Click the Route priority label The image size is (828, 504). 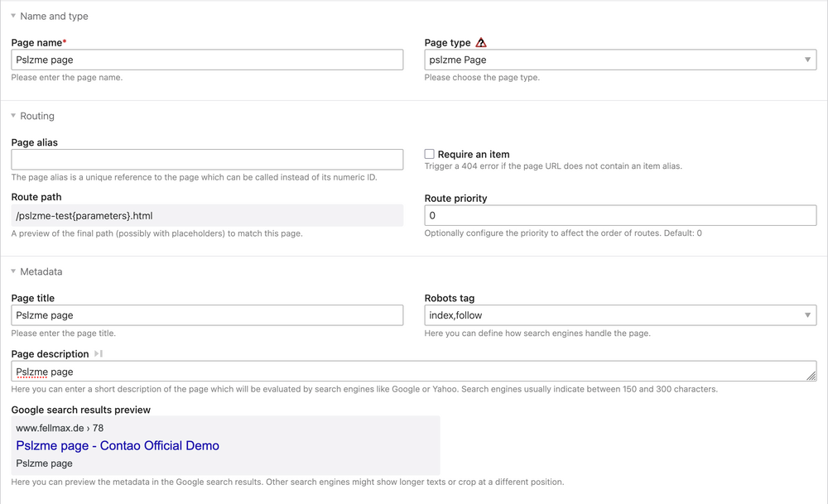[x=455, y=199]
